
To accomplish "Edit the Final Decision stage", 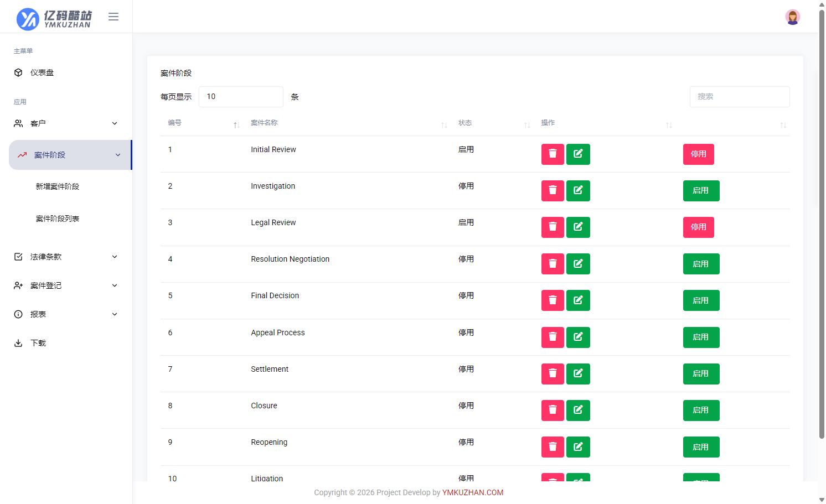I will (578, 300).
